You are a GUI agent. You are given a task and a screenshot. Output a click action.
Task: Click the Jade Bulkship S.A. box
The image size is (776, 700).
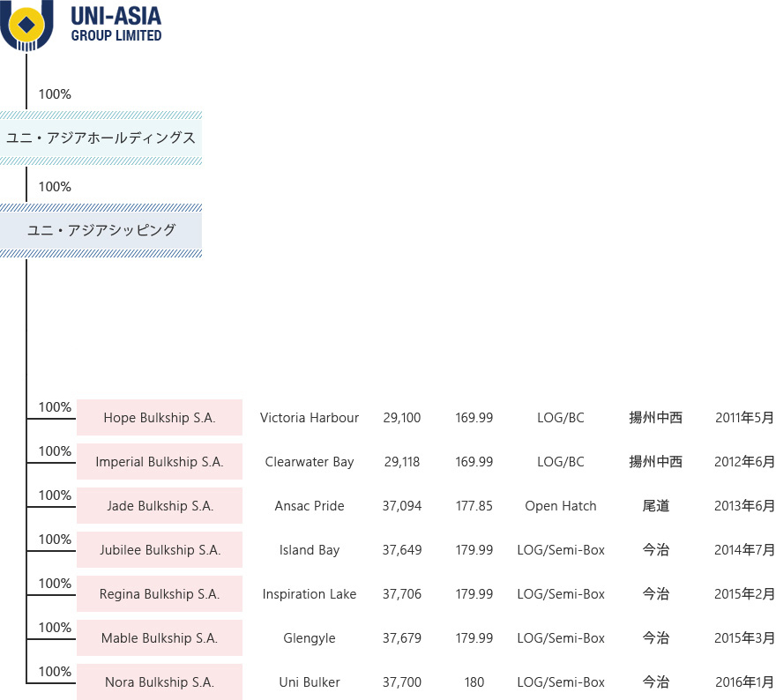click(160, 505)
